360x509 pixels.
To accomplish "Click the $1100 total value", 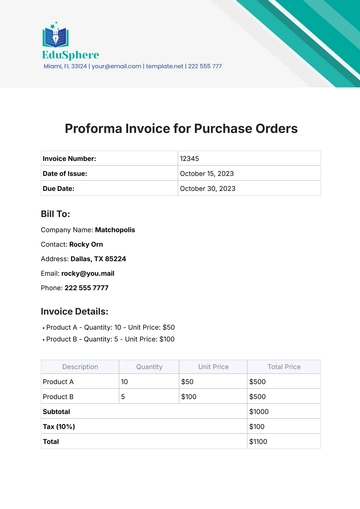I will pos(258,441).
